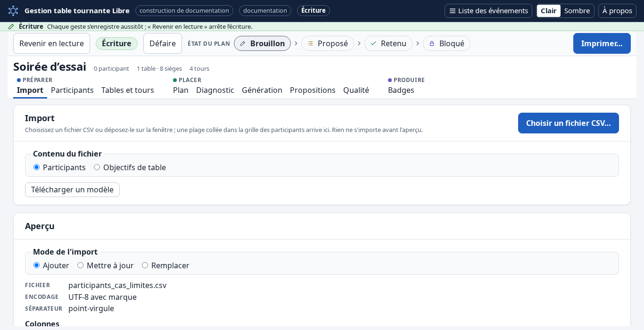Click the '0 participant' count
Screen dimensions: 644x330
111,68
